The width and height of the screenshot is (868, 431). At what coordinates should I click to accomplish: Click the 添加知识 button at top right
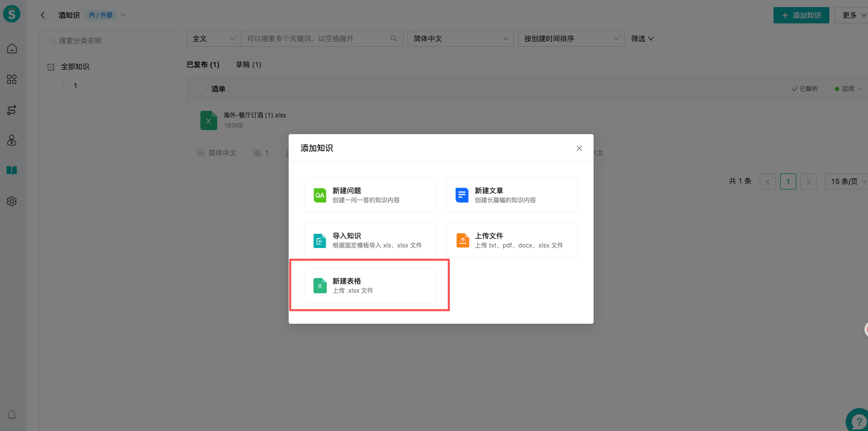coord(801,15)
